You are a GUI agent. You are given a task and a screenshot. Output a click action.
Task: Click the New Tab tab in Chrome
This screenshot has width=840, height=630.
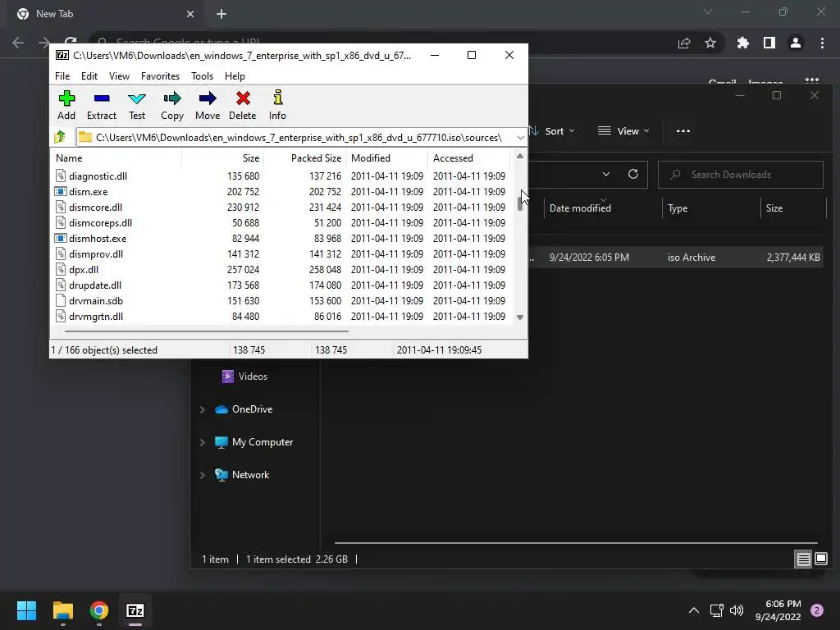point(106,15)
